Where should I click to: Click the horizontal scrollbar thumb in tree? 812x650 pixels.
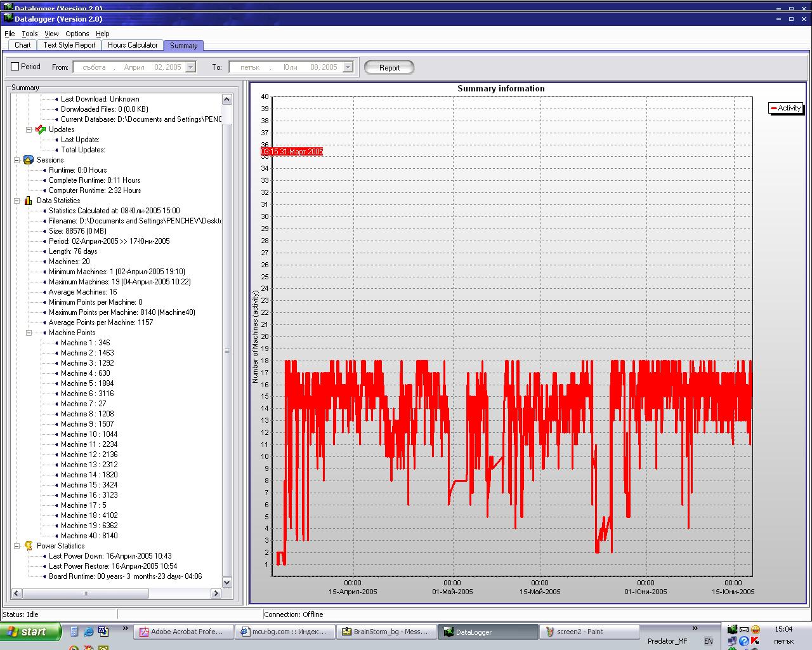coord(86,593)
